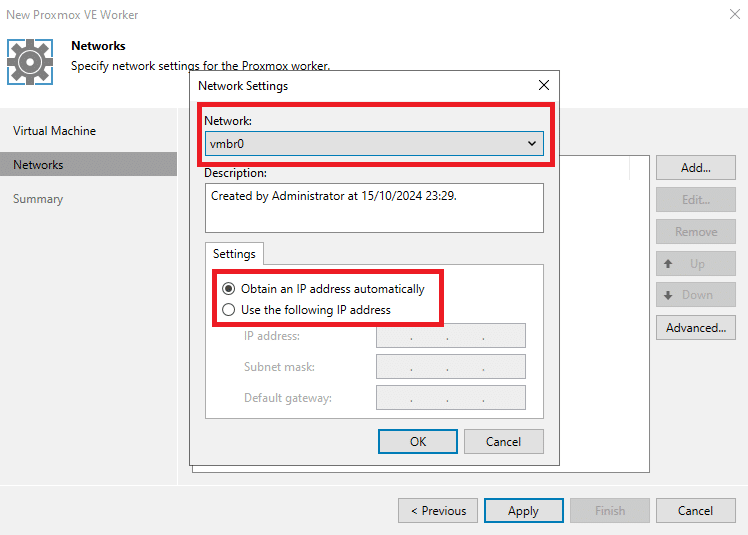Open the Summary step in sidebar
748x535 pixels.
pos(38,199)
